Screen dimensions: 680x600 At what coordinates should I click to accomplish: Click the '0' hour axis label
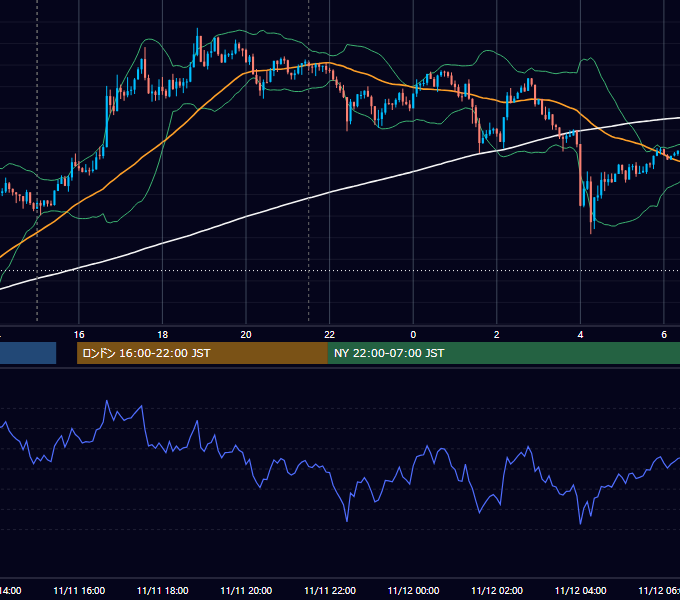413,335
